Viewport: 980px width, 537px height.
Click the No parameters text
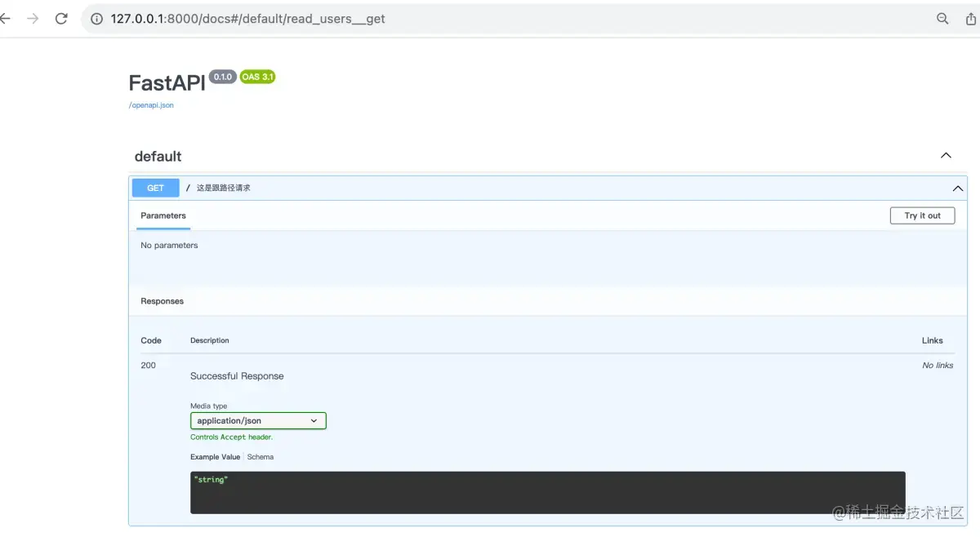[x=169, y=245]
